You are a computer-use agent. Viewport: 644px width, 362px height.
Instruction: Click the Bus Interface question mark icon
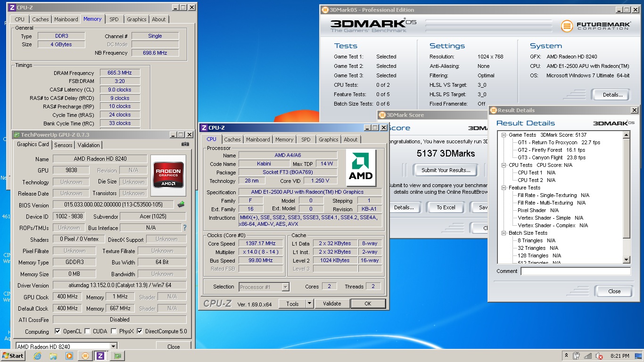pyautogui.click(x=184, y=228)
